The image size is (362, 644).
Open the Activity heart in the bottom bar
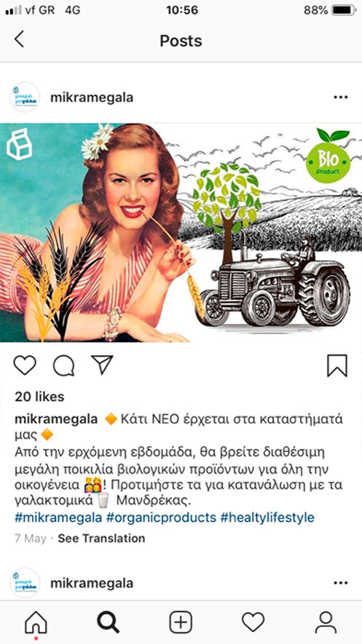coord(253,622)
